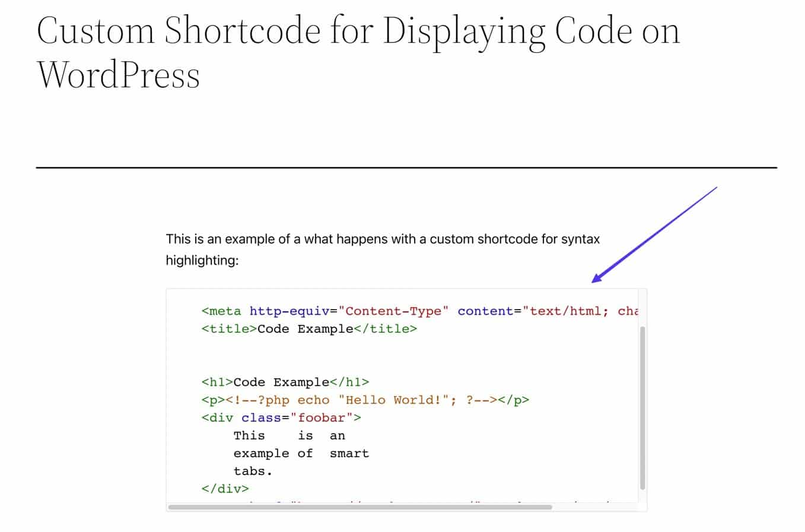
Task: Click the page title heading about Custom Shortcode
Action: pos(358,52)
